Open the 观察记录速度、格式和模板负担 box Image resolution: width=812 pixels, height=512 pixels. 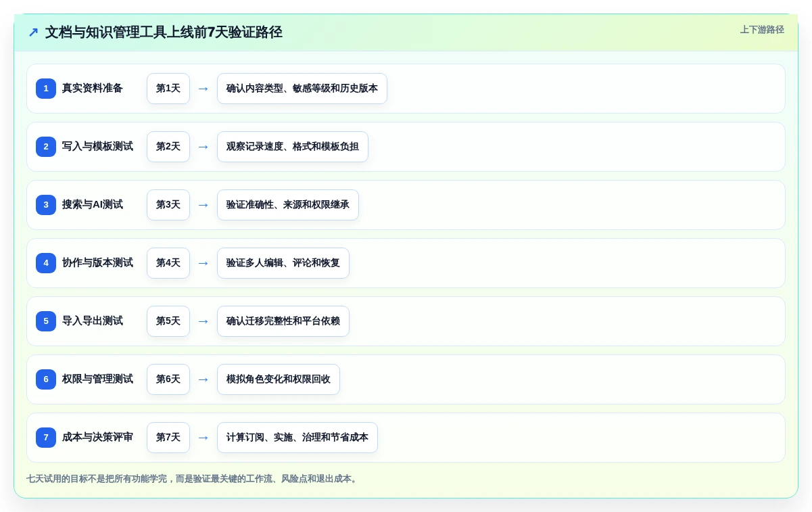click(293, 147)
